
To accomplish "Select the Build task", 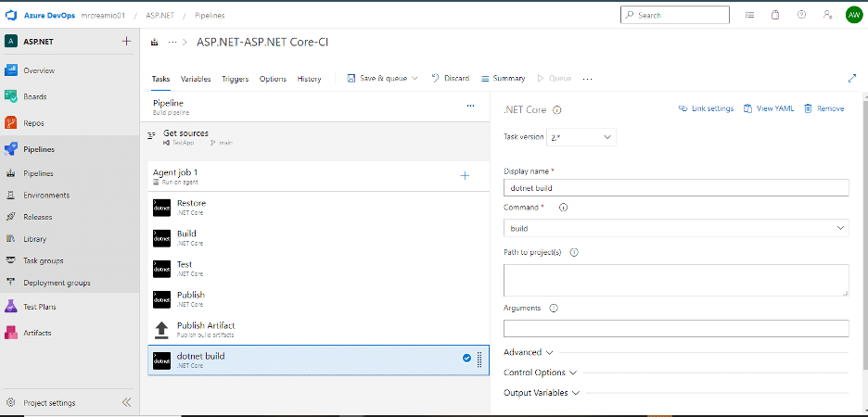I will 319,238.
